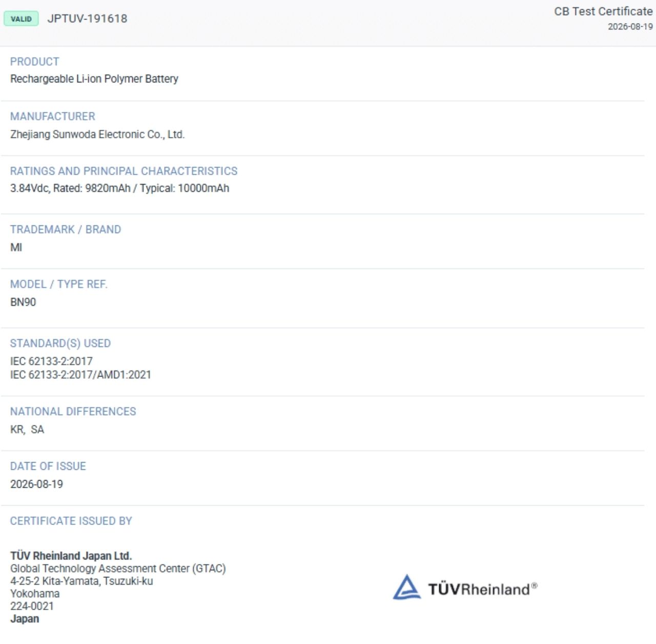
Task: Click the MANUFACTURER section label
Action: pos(53,116)
